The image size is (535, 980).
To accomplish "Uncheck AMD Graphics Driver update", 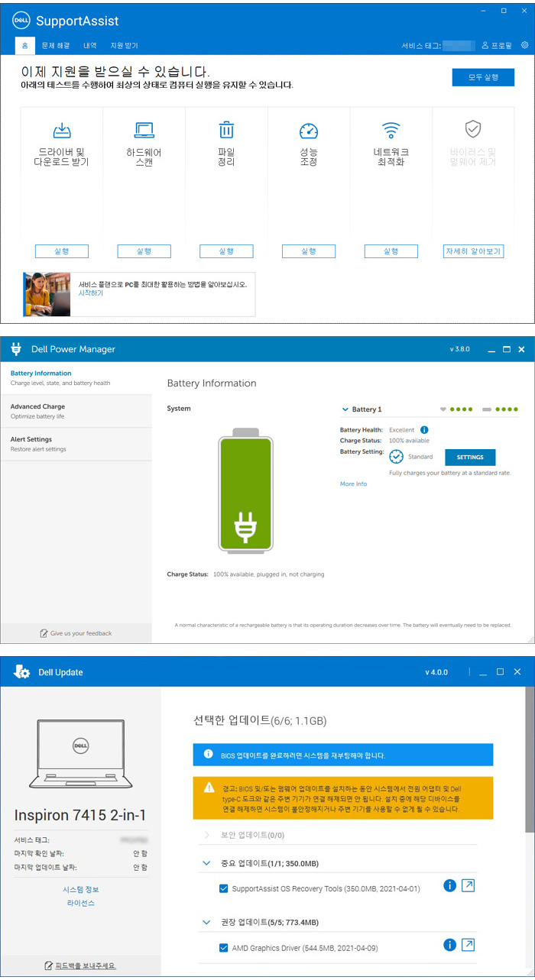I will pos(223,948).
